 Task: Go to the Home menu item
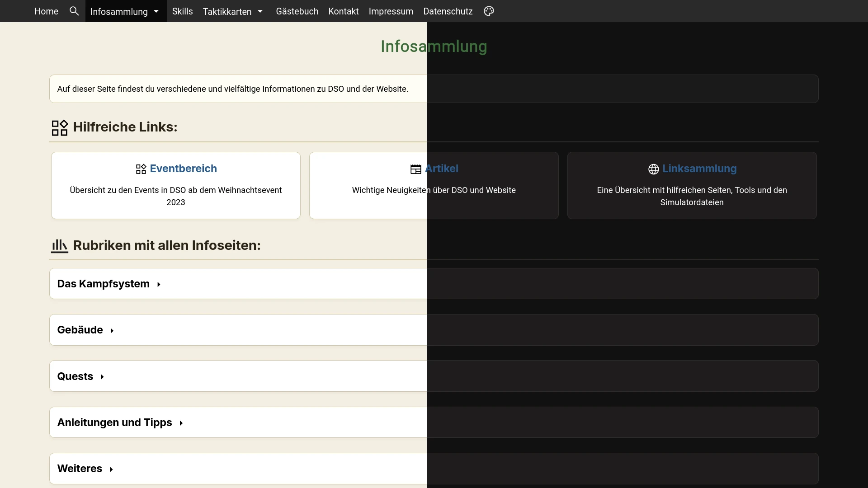47,11
